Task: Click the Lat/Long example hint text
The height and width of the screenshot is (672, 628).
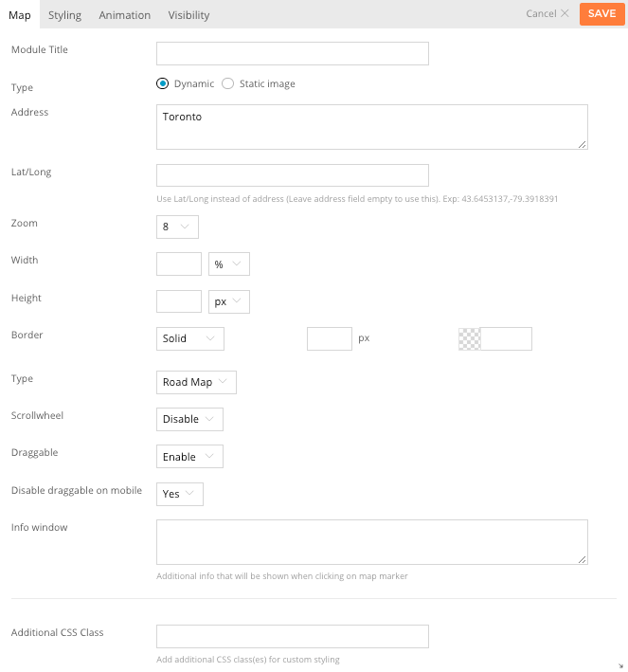Action: pos(357,199)
